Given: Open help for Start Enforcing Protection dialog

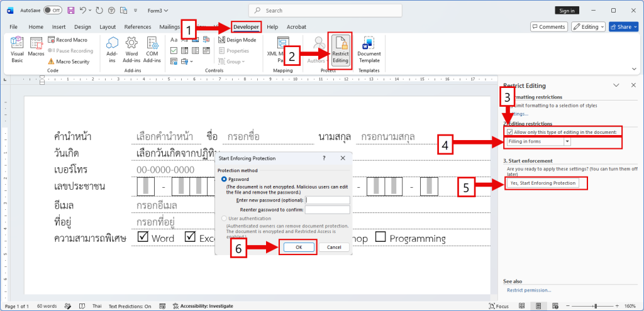Looking at the screenshot, I should tap(324, 158).
